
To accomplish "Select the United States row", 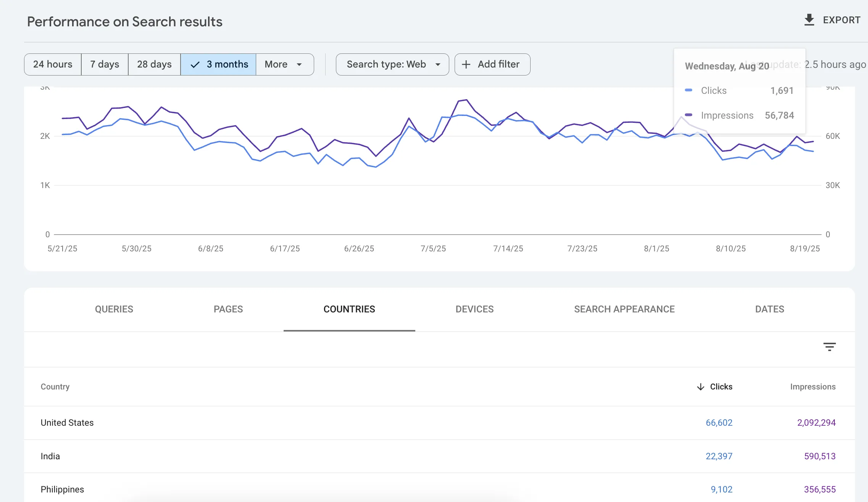I will click(x=439, y=423).
